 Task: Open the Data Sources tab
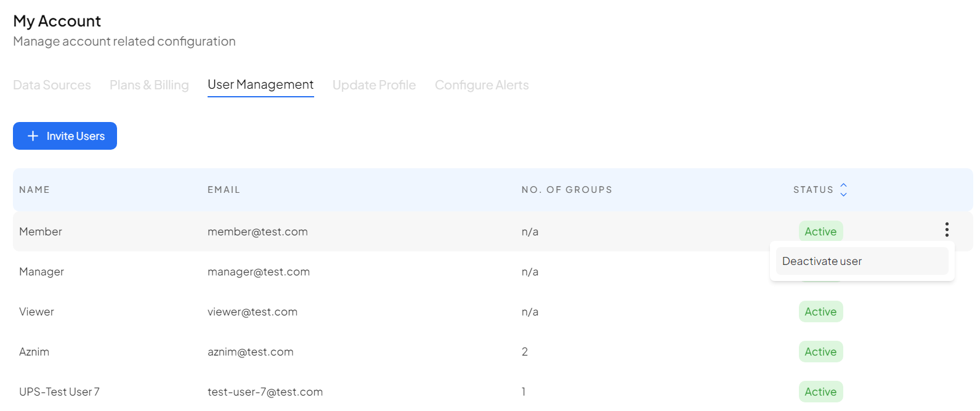[52, 85]
